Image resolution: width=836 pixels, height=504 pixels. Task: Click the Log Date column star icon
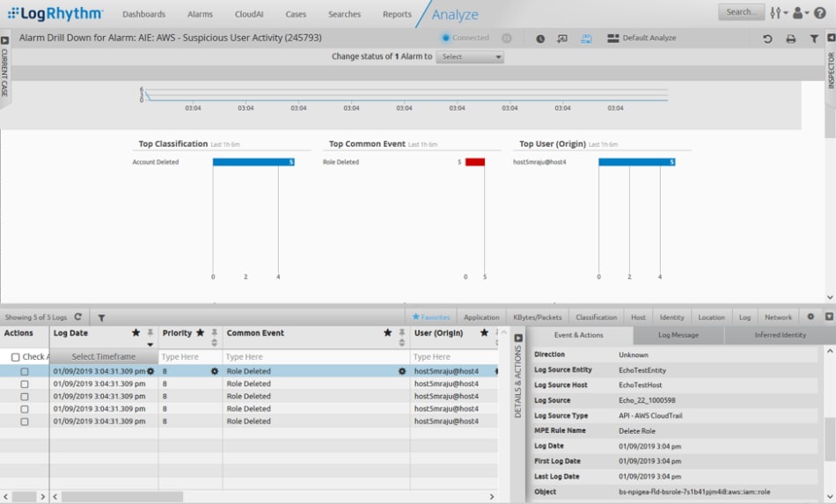tap(136, 332)
